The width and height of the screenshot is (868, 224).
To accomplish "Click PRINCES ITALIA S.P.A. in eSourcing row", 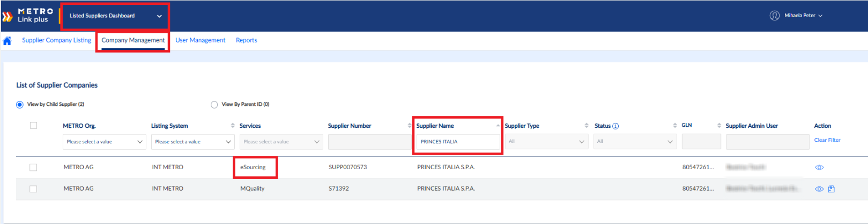I will coord(446,168).
